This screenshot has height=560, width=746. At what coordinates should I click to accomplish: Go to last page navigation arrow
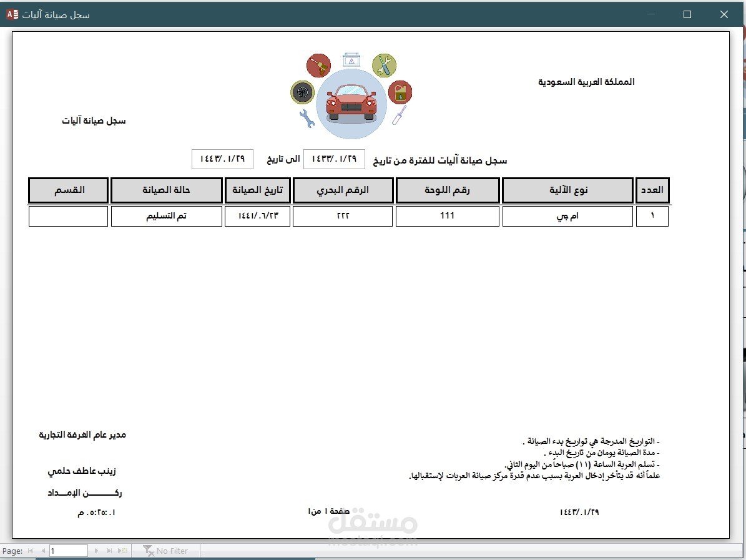109,551
